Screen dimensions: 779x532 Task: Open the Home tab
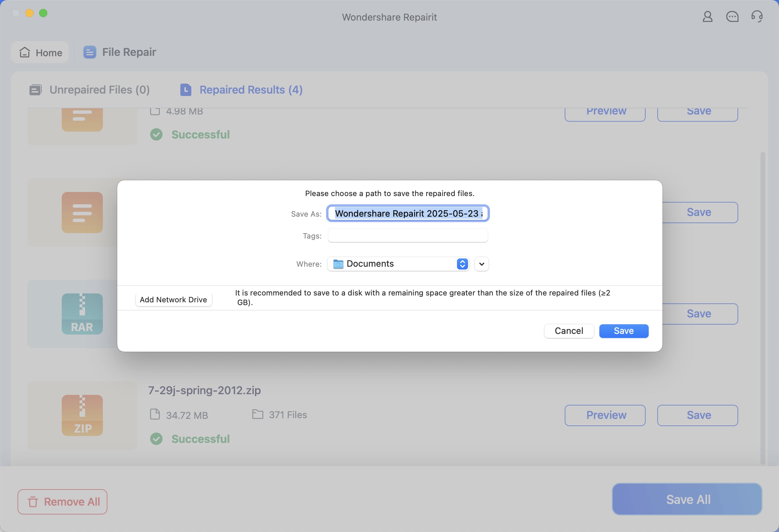click(x=40, y=52)
